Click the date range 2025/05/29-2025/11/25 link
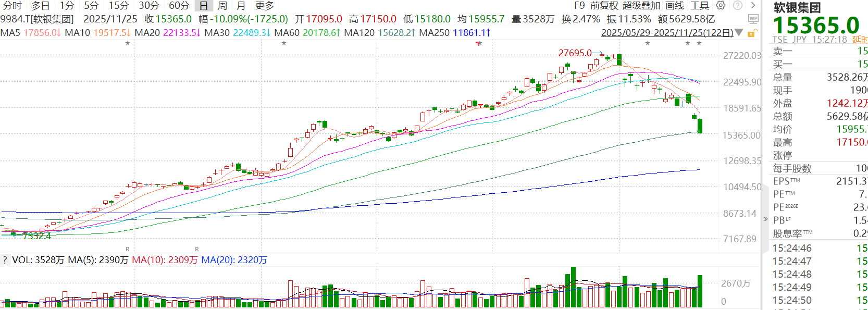The image size is (868, 310). click(x=667, y=33)
